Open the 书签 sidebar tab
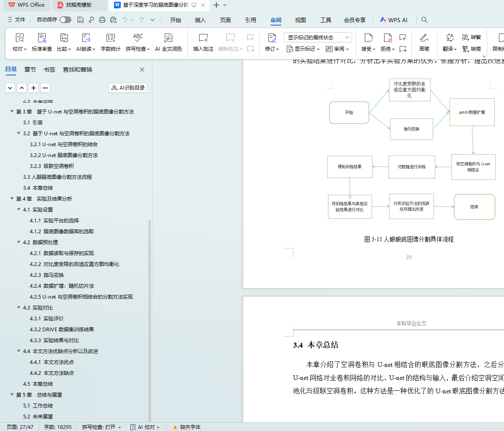 click(49, 70)
